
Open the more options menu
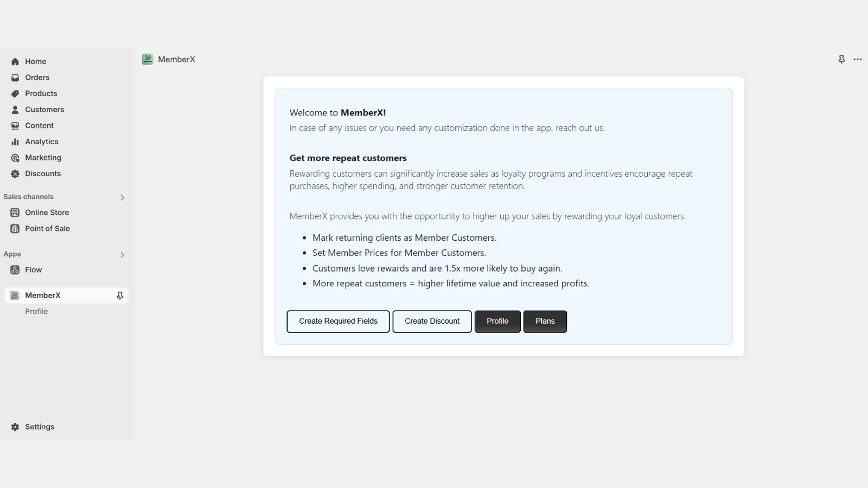pos(858,59)
